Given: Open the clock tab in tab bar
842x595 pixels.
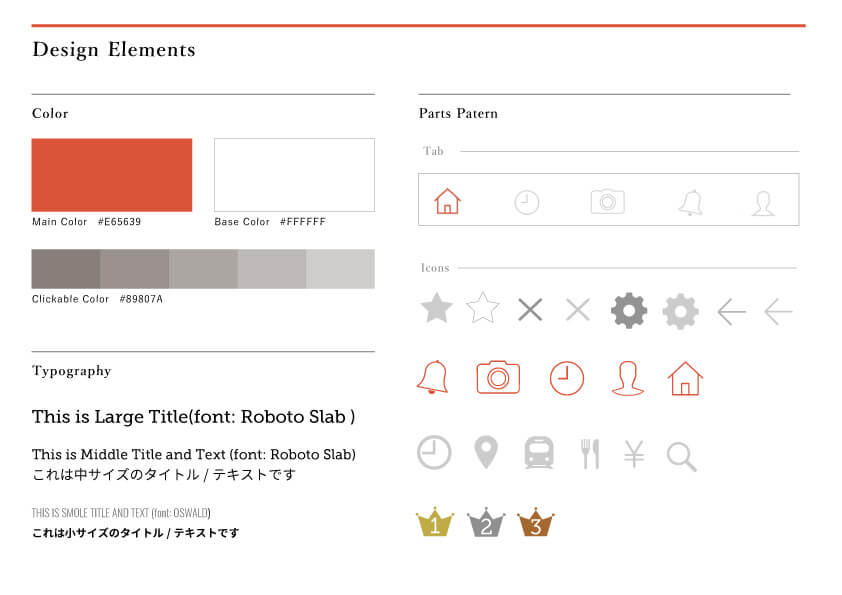Looking at the screenshot, I should click(526, 202).
